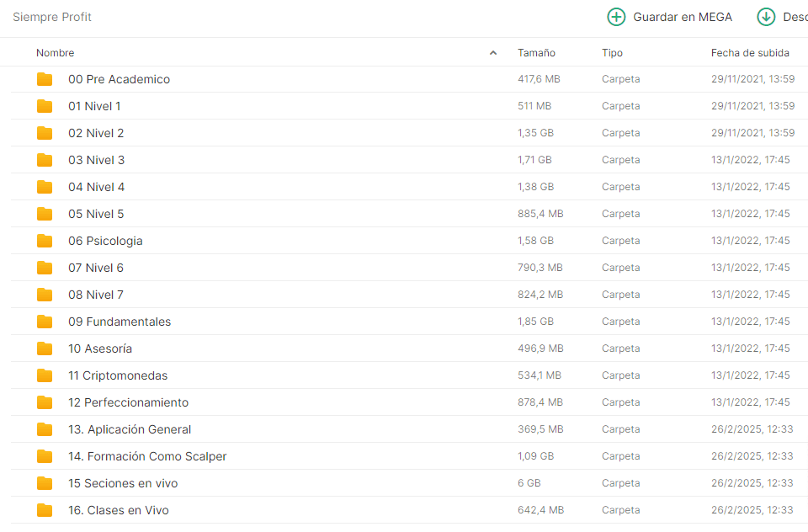The width and height of the screenshot is (808, 532).
Task: Click the 11 Criptomonedas folder icon
Action: click(x=45, y=375)
